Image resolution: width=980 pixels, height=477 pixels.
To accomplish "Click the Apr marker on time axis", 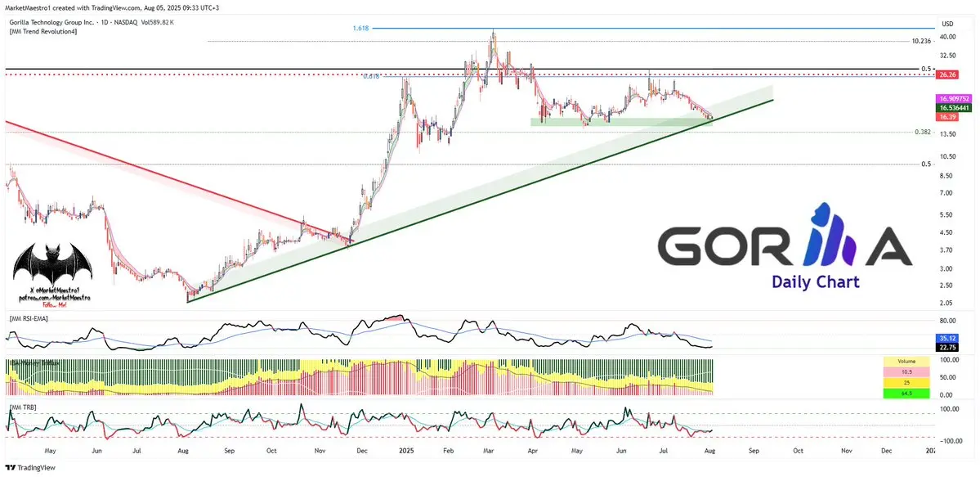I will coord(531,450).
